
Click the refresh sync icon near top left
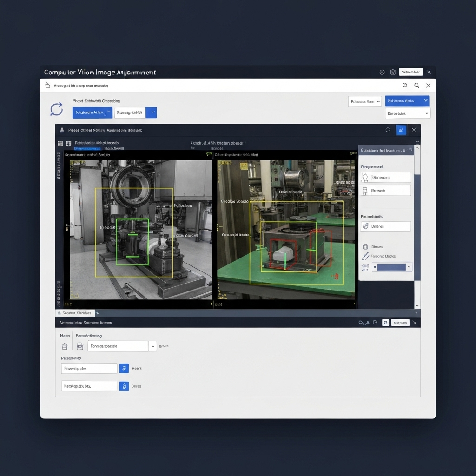pyautogui.click(x=56, y=108)
